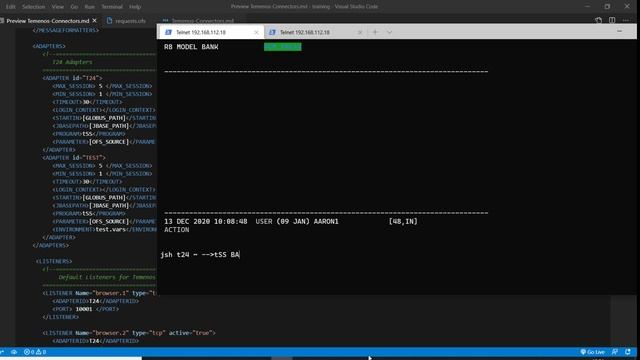The width and height of the screenshot is (640, 360).
Task: Open the Help menu
Action: point(135,7)
